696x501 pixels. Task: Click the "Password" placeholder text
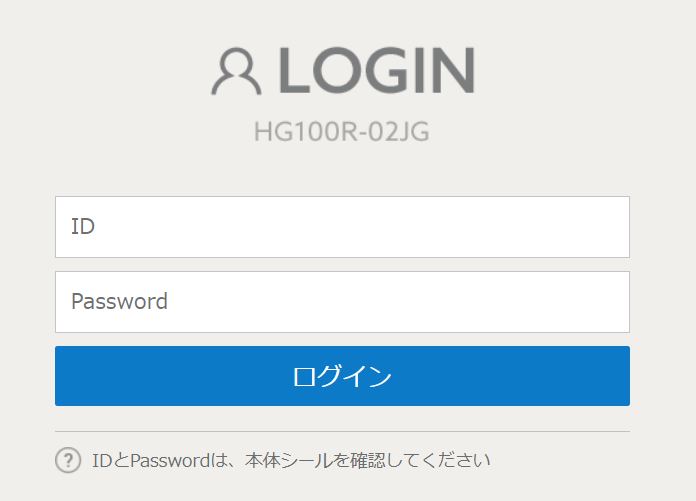[119, 301]
